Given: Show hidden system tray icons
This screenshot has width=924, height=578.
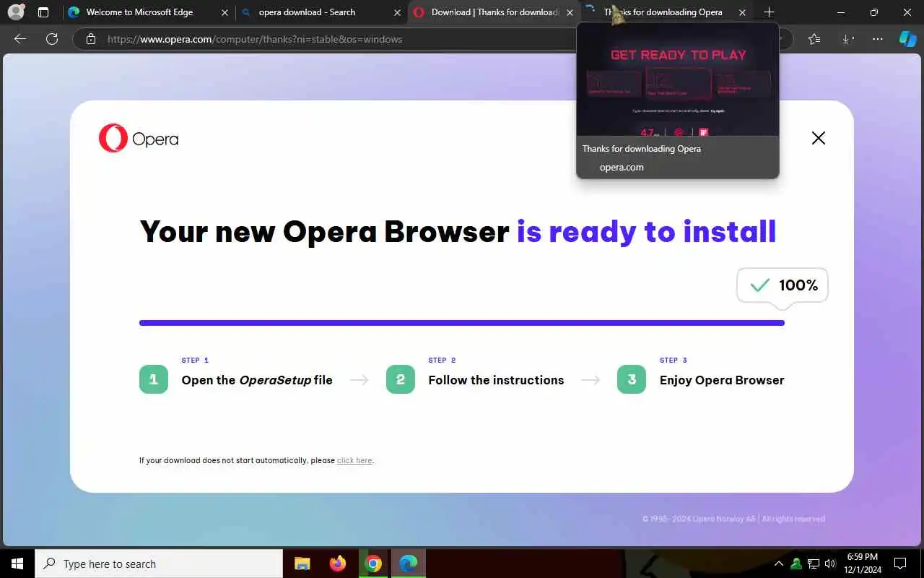Looking at the screenshot, I should pos(779,564).
